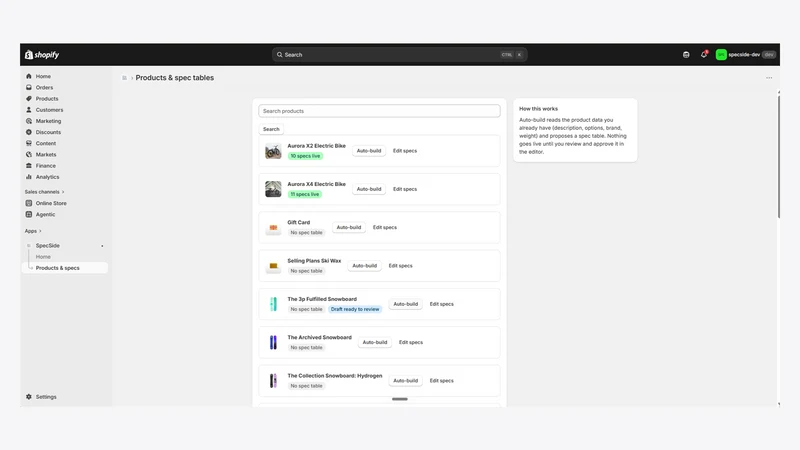The image size is (800, 450).
Task: Go to Products in sidebar
Action: tap(46, 98)
